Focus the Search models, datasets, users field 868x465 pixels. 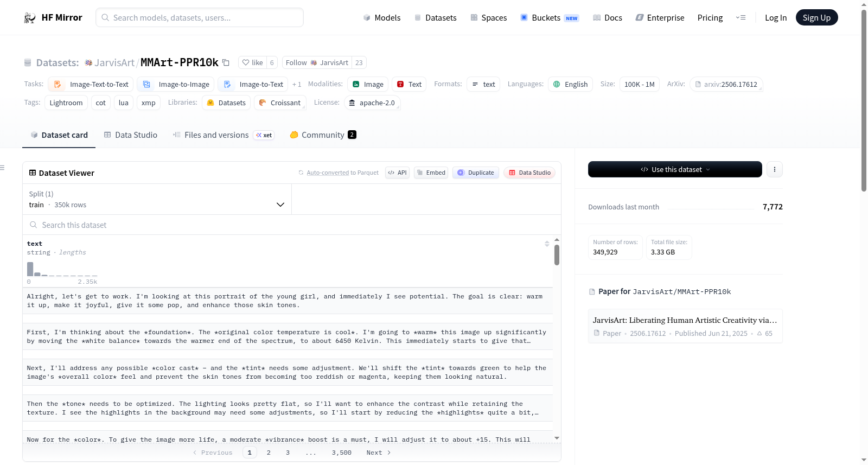pyautogui.click(x=200, y=17)
